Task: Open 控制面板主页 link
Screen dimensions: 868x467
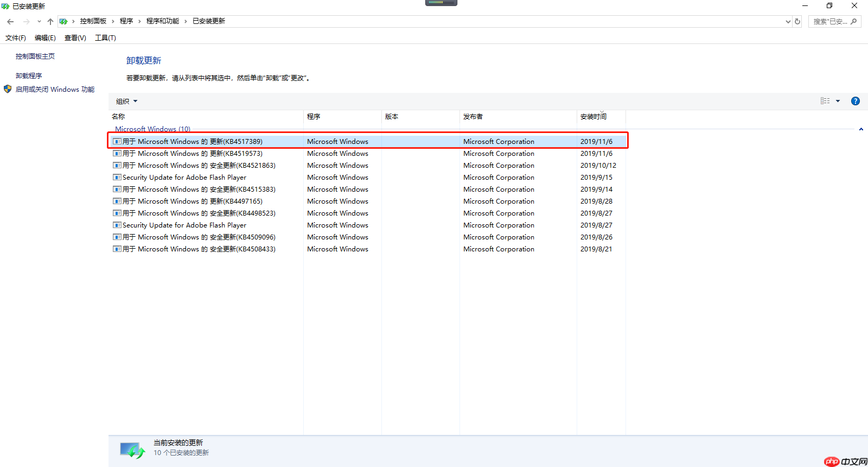Action: coord(35,56)
